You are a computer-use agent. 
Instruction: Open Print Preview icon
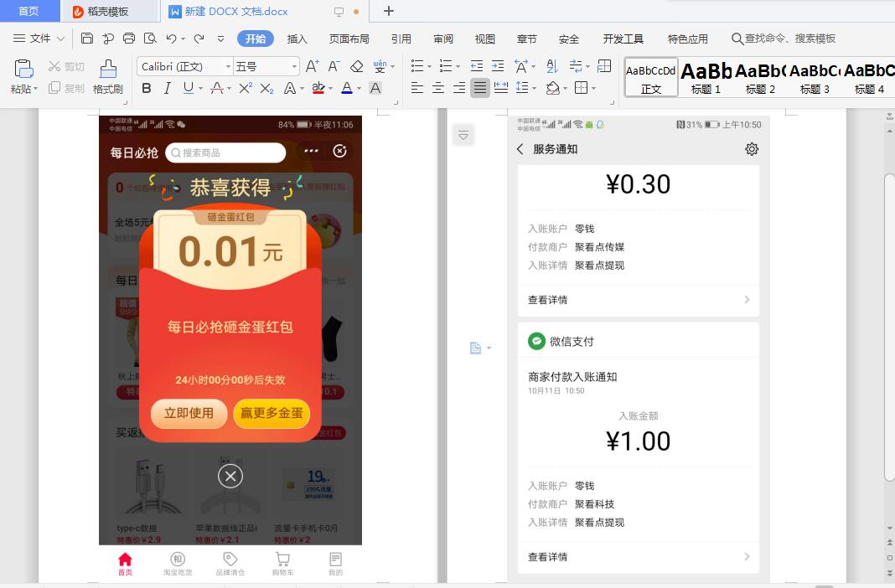(x=150, y=39)
